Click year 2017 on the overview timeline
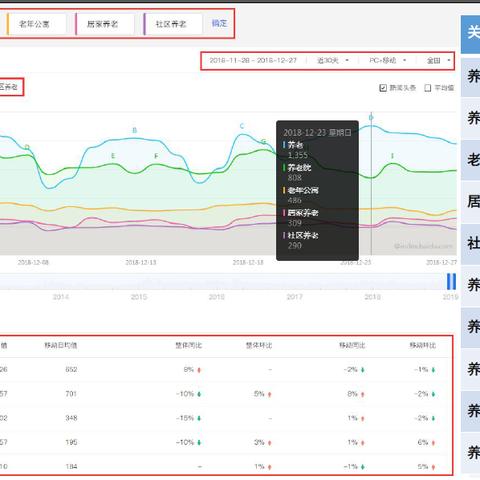Screen dimensions: 480x480 [294, 297]
